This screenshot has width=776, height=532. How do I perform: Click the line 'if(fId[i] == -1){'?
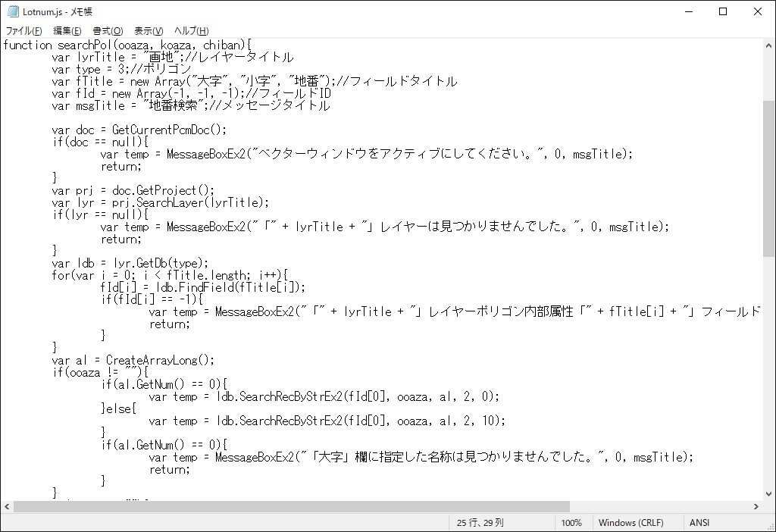point(152,299)
